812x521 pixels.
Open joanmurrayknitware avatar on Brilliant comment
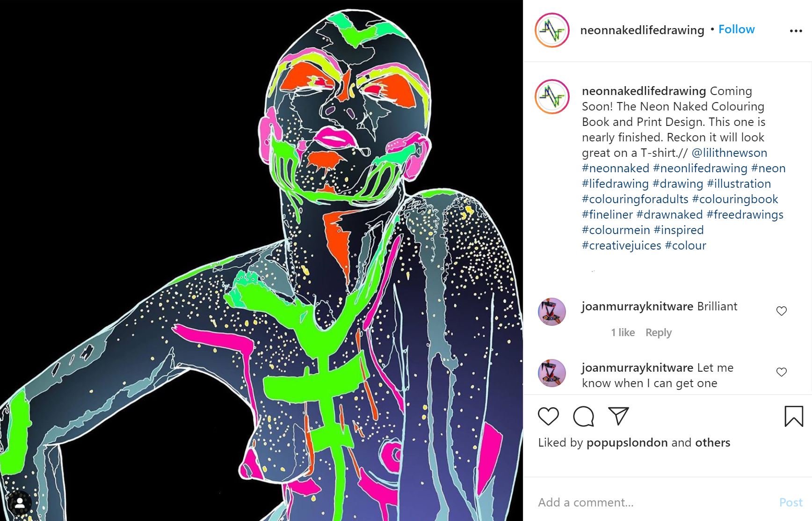click(552, 312)
